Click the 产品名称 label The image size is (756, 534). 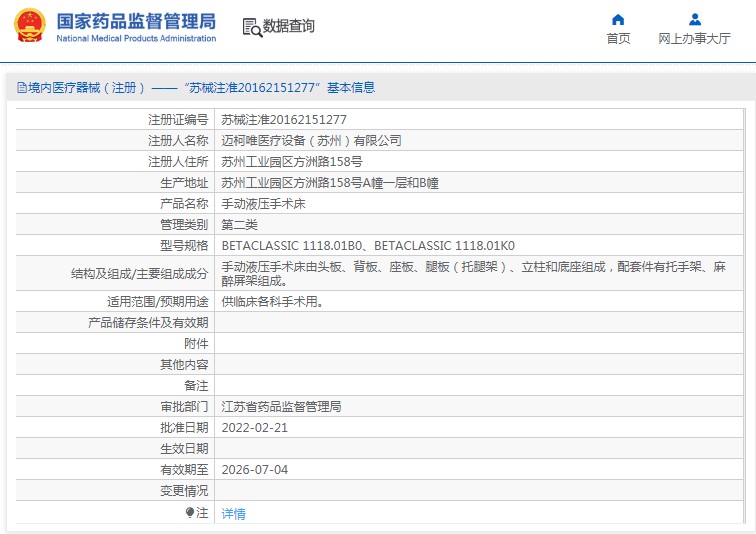(184, 204)
